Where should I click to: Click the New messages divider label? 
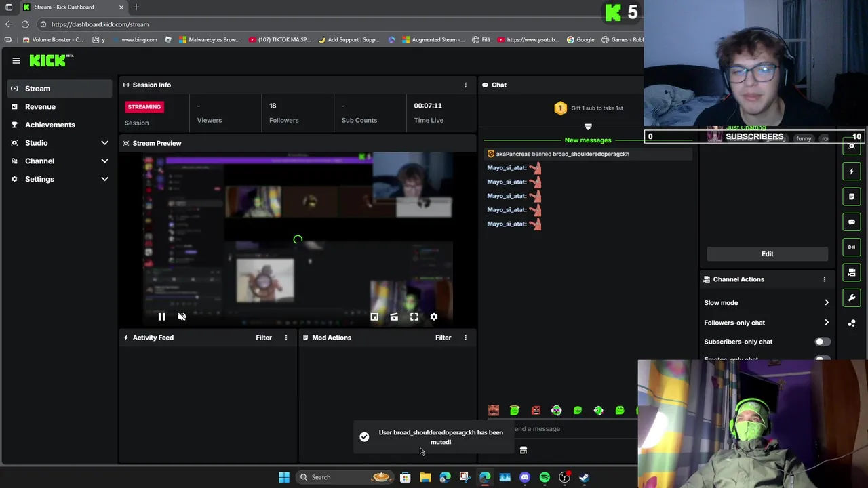point(588,140)
